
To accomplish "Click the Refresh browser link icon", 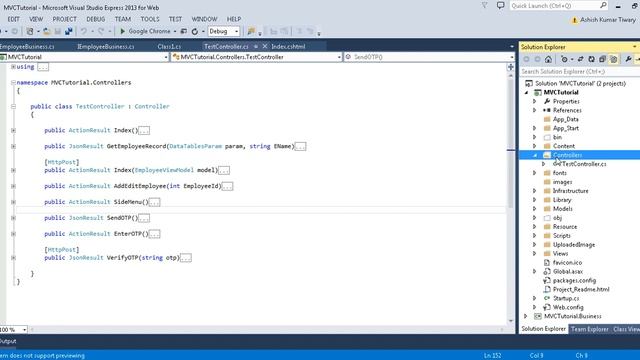I will point(195,31).
